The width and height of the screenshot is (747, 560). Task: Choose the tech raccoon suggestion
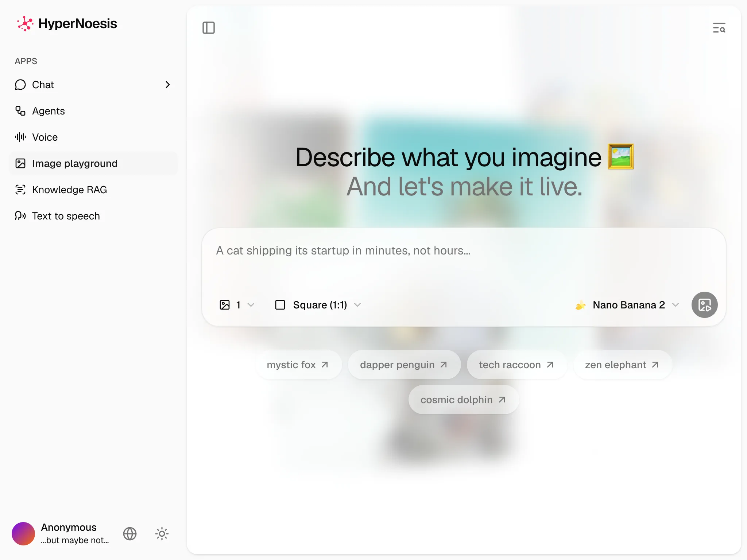pos(516,365)
